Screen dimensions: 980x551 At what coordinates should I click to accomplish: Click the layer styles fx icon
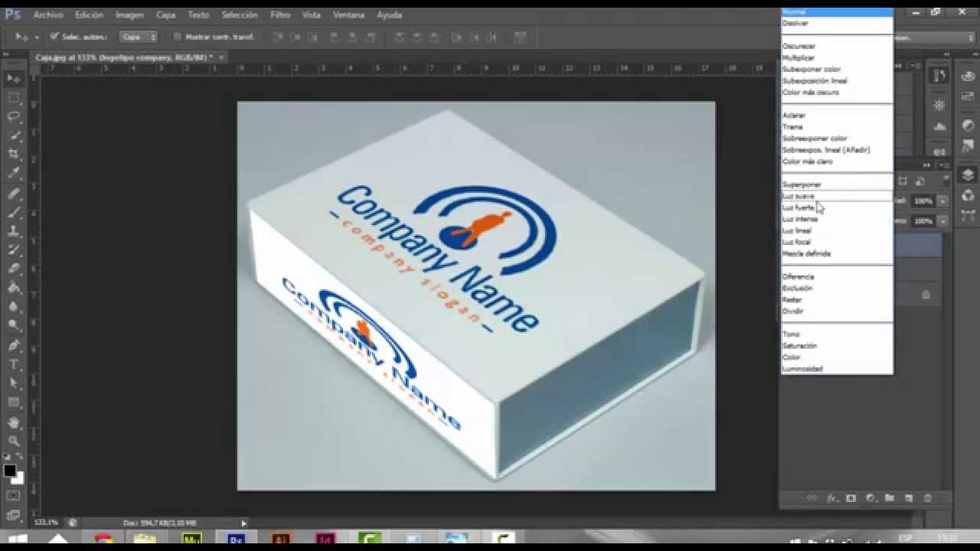(x=832, y=498)
